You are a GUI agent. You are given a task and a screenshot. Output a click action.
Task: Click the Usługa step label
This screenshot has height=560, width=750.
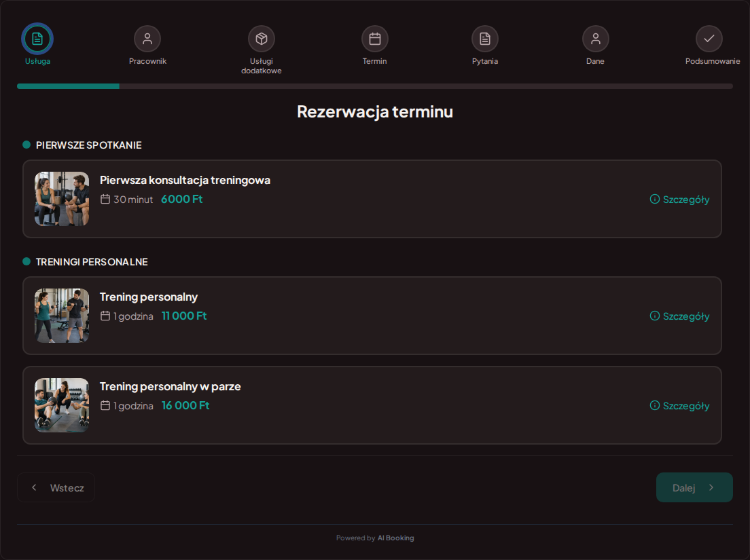(37, 61)
